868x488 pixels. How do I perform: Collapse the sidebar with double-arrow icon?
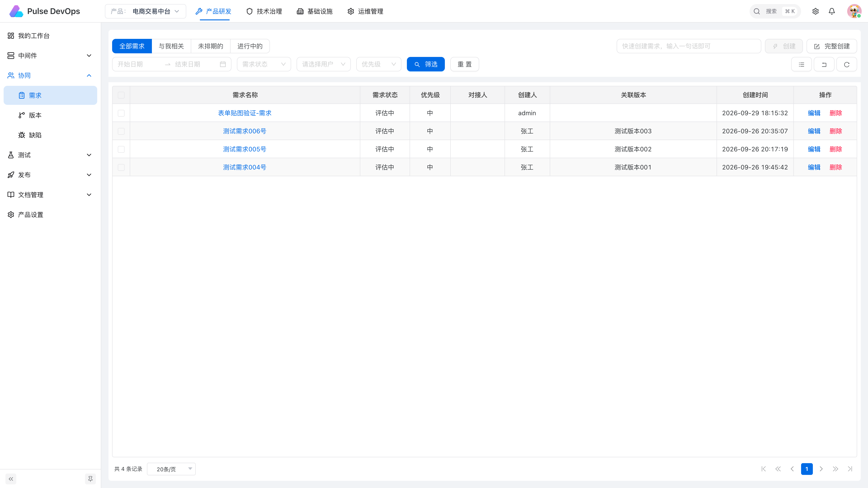pos(11,479)
